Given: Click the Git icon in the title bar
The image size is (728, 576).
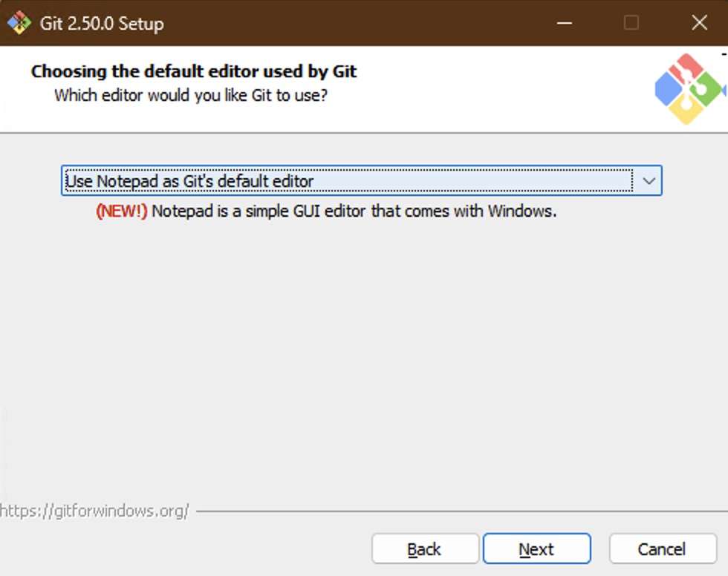Looking at the screenshot, I should (x=19, y=23).
